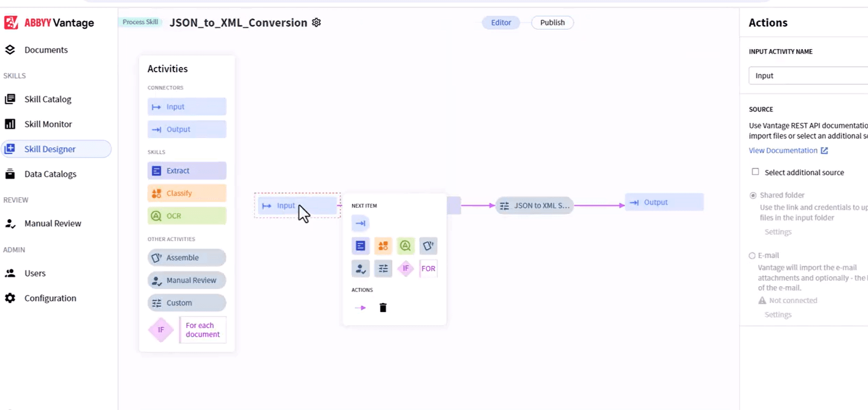Pick the Manual Review activity in Activities panel
868x410 pixels.
coord(187,280)
